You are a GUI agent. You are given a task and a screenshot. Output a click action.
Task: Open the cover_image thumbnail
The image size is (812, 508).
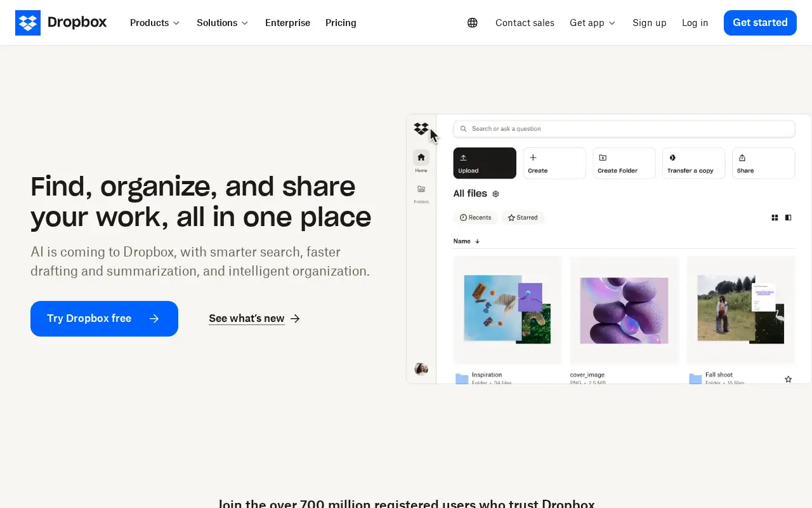pos(624,310)
